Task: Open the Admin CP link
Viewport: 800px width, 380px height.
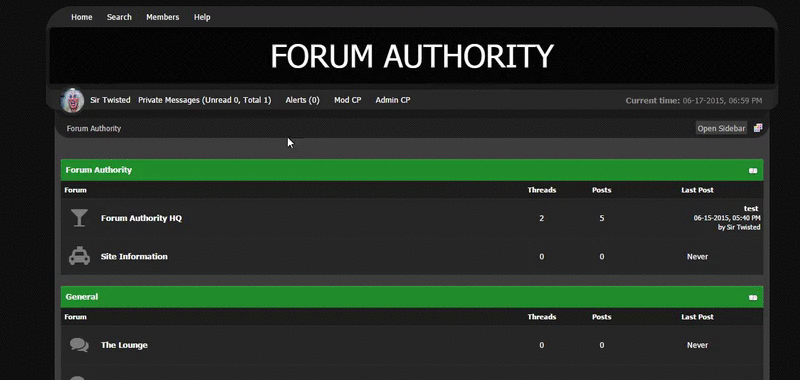Action: [x=393, y=100]
